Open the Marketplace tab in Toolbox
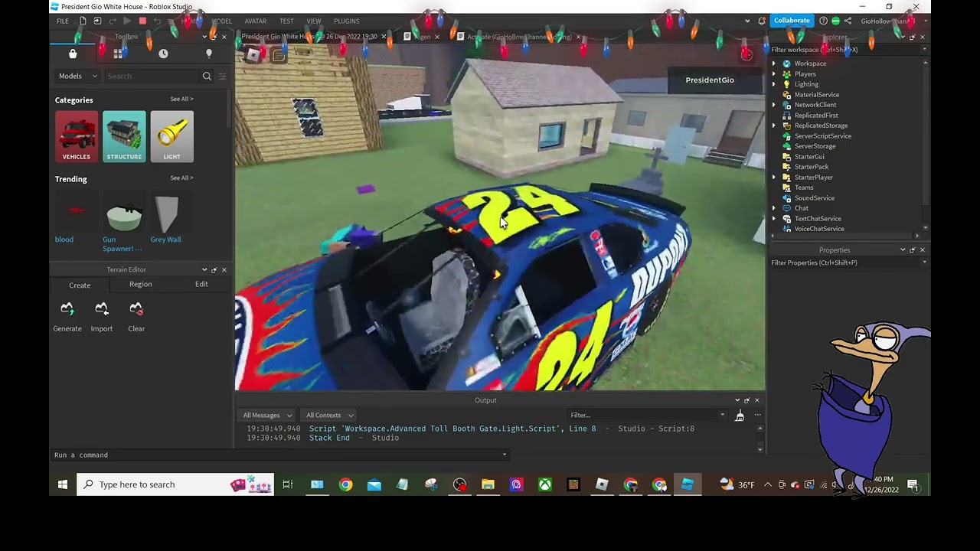This screenshot has width=980, height=551. tap(73, 54)
